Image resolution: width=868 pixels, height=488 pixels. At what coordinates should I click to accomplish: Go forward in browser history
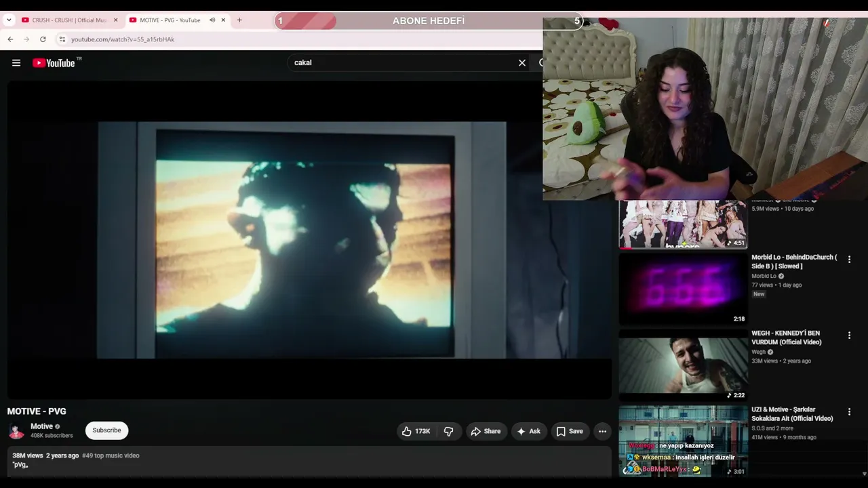[x=26, y=39]
